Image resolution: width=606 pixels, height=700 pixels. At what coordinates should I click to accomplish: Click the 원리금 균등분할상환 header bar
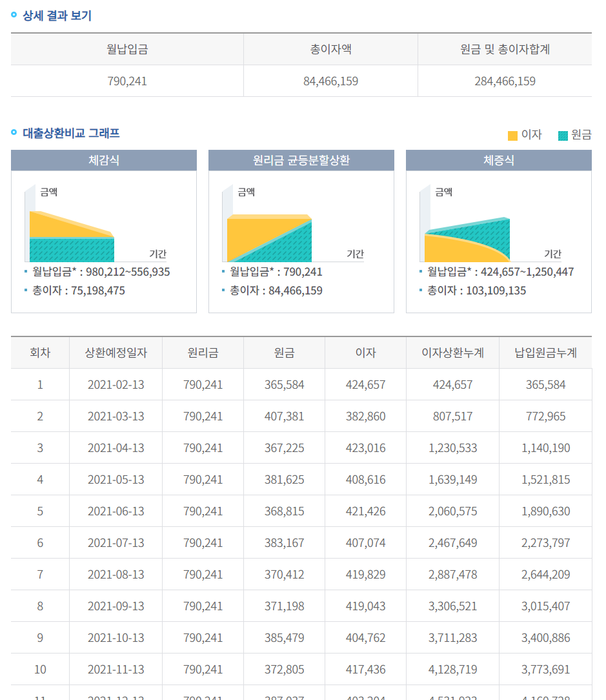click(x=301, y=160)
